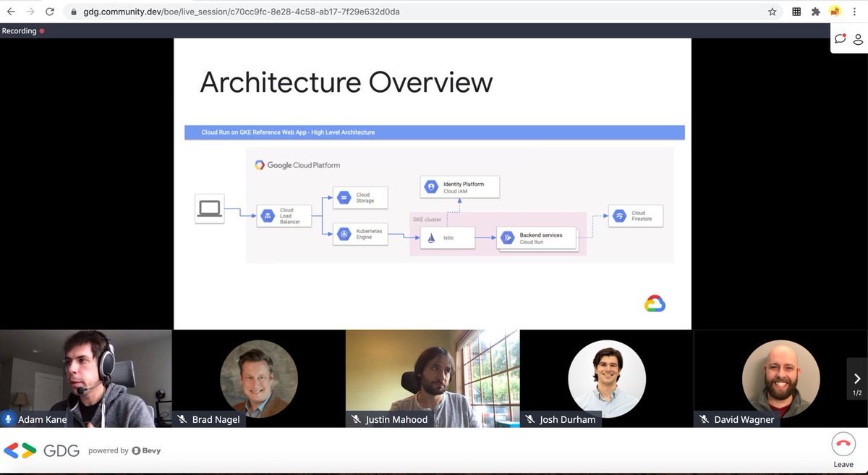868x475 pixels.
Task: Click the Identity Platform icon
Action: 432,187
